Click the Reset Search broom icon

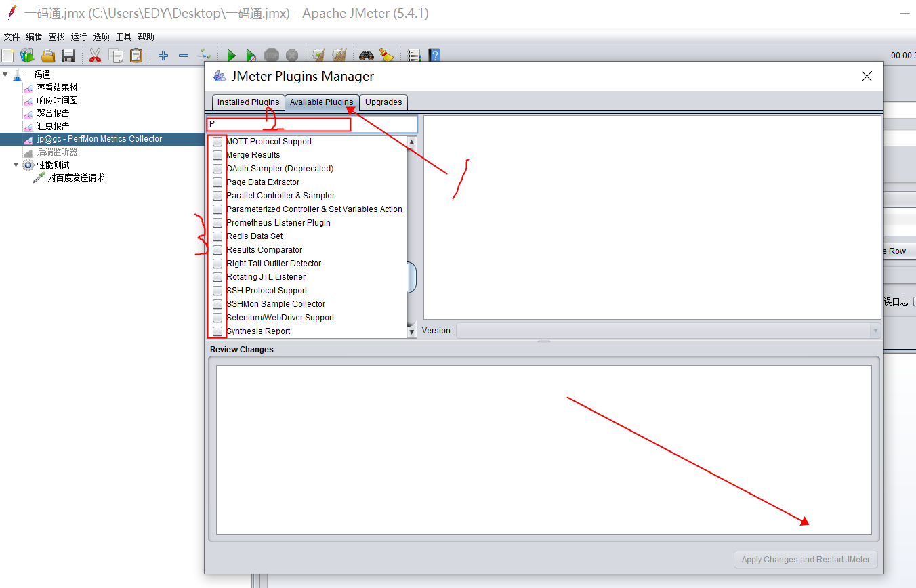tap(386, 56)
